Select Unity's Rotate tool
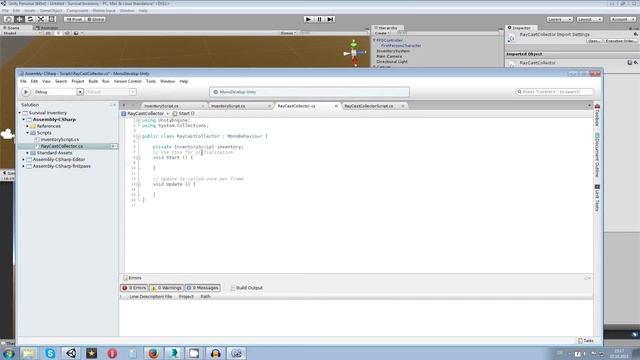This screenshot has width=640, height=360. [30, 19]
